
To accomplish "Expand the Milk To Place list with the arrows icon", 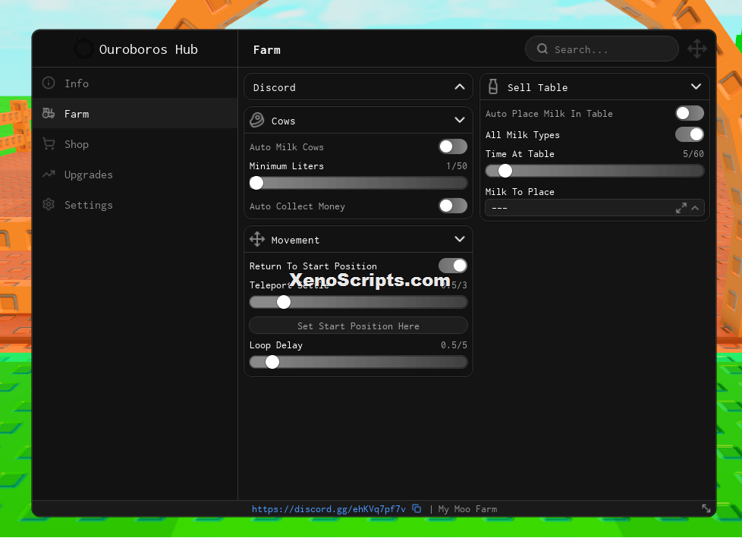I will (x=681, y=208).
